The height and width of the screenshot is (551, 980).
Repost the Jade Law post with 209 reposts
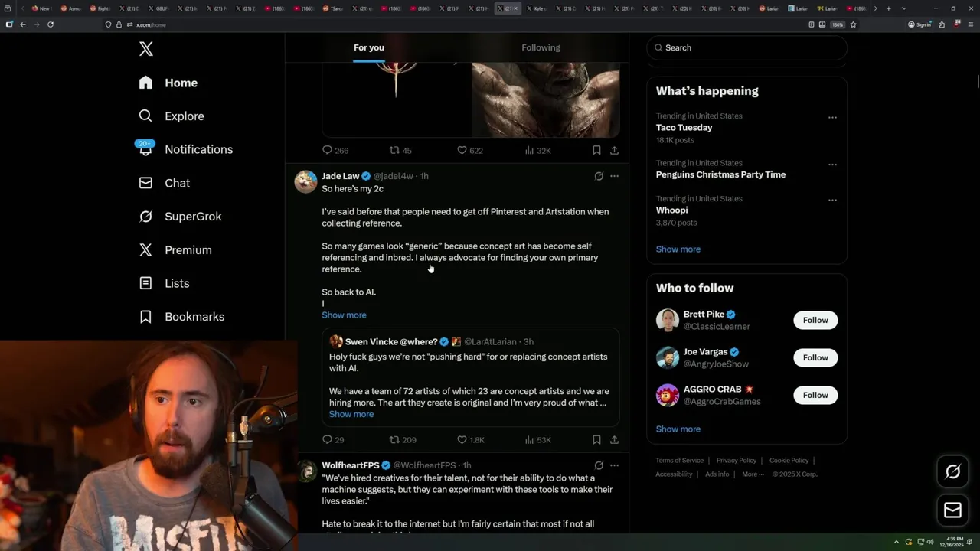tap(403, 440)
